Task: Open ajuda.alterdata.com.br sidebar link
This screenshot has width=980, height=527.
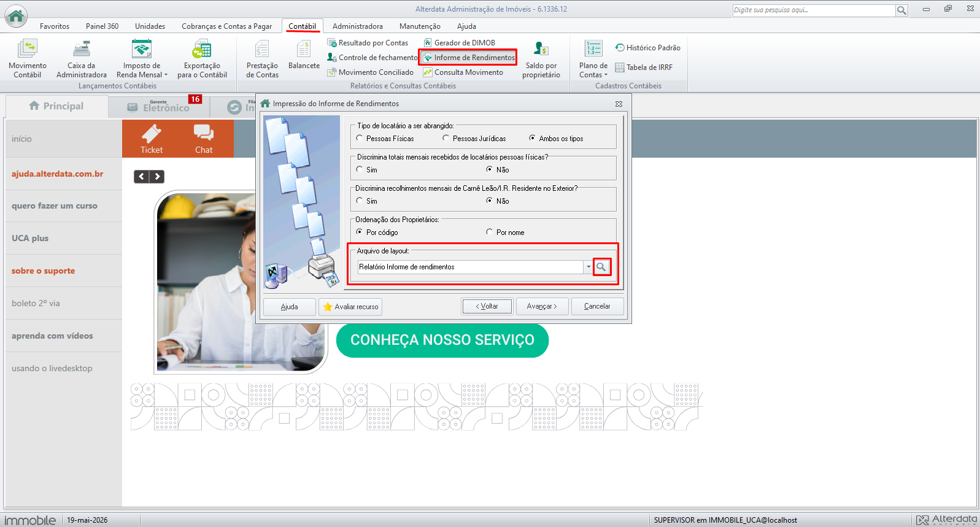Action: pos(58,174)
